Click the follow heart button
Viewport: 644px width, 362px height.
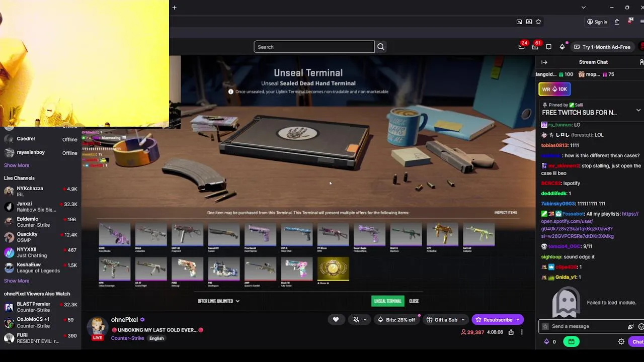click(x=336, y=320)
